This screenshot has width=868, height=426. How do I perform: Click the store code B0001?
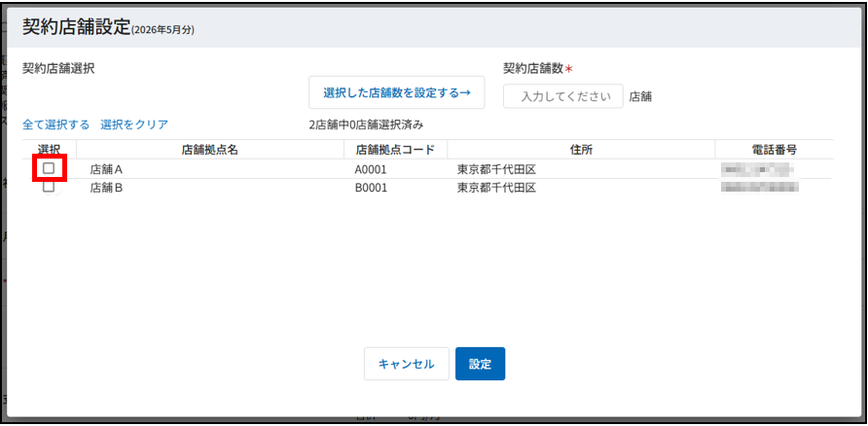point(371,188)
